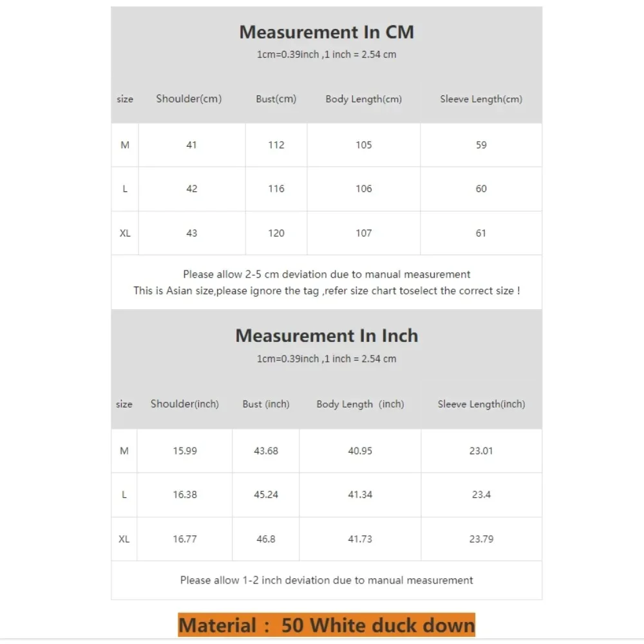The width and height of the screenshot is (644, 644).
Task: Click the orange Material duck down banner
Action: click(327, 625)
